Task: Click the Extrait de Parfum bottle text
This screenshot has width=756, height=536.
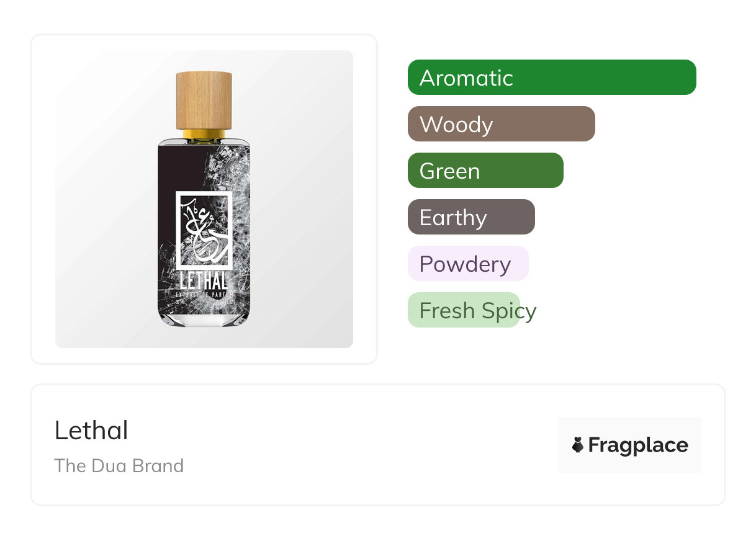Action: (204, 295)
